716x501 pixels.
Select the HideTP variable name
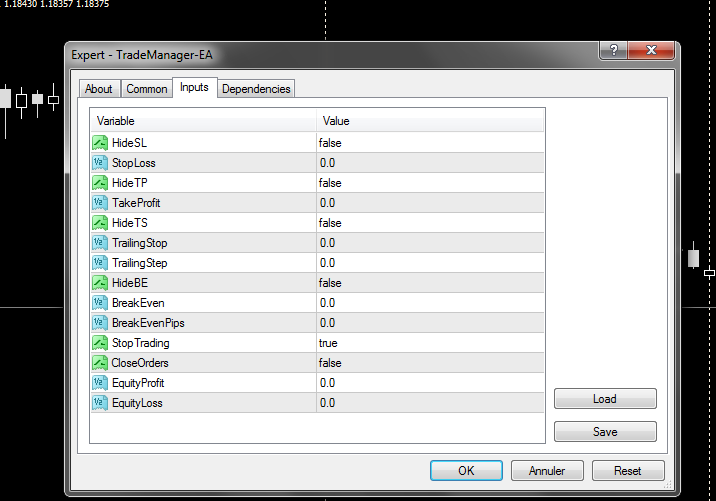130,183
